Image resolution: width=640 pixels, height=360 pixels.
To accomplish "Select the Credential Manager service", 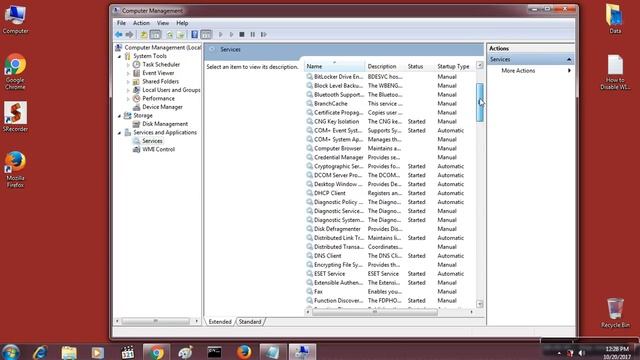I will (x=338, y=158).
